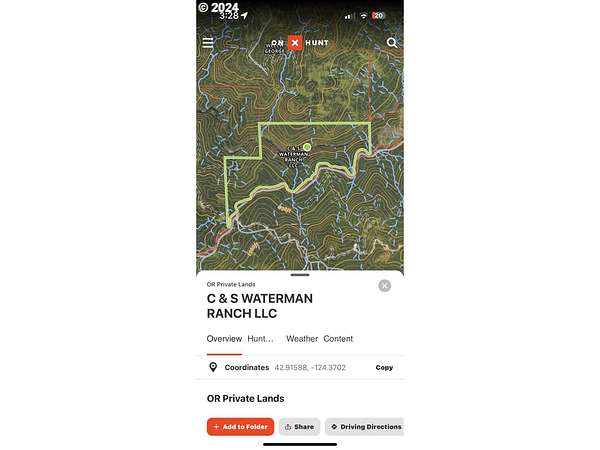The image size is (600, 450).
Task: Tap the iOS home indicator bar
Action: (x=300, y=444)
